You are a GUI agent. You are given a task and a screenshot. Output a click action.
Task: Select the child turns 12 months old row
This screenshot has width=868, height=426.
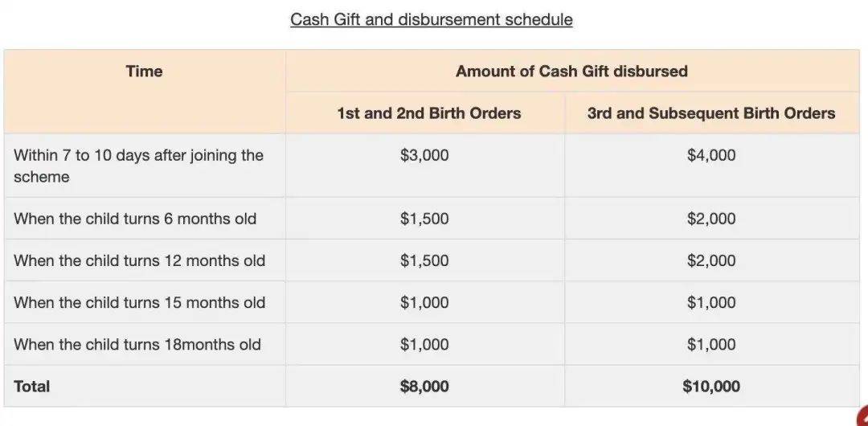[139, 260]
